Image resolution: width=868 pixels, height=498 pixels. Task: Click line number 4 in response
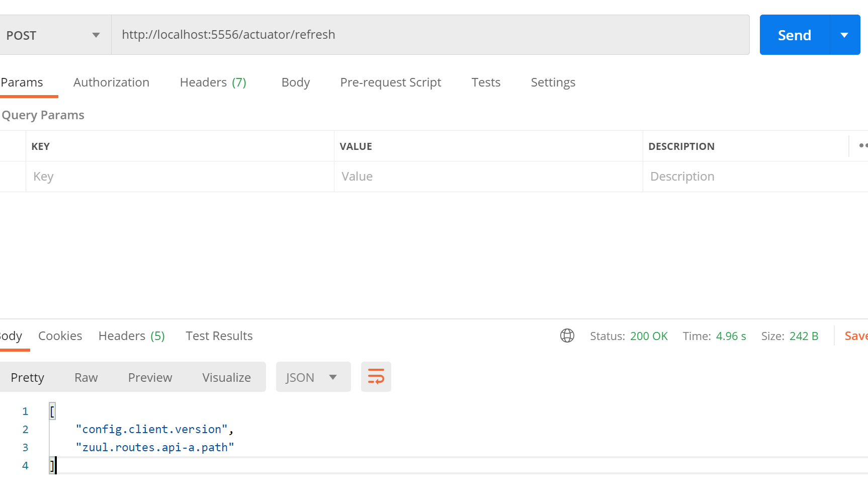click(x=25, y=466)
